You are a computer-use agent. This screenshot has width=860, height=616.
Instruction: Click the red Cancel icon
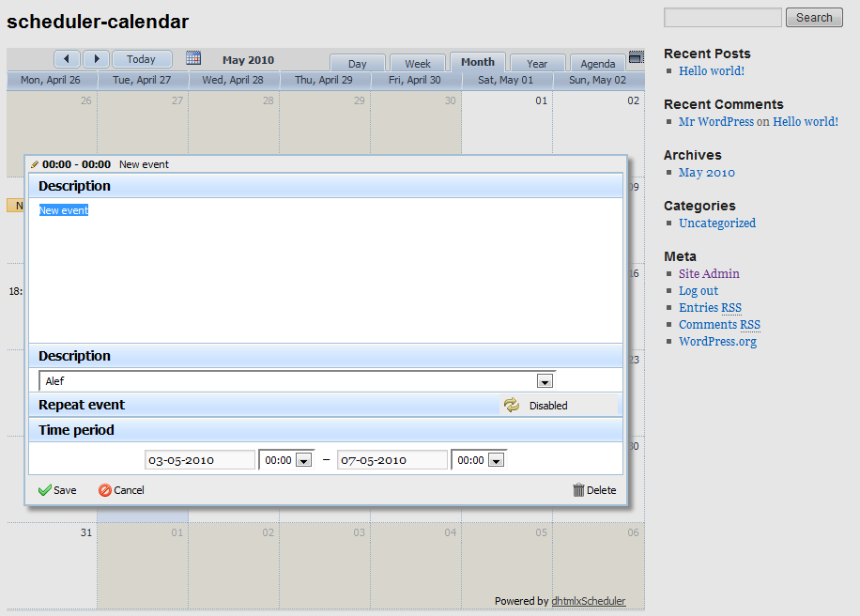click(105, 490)
